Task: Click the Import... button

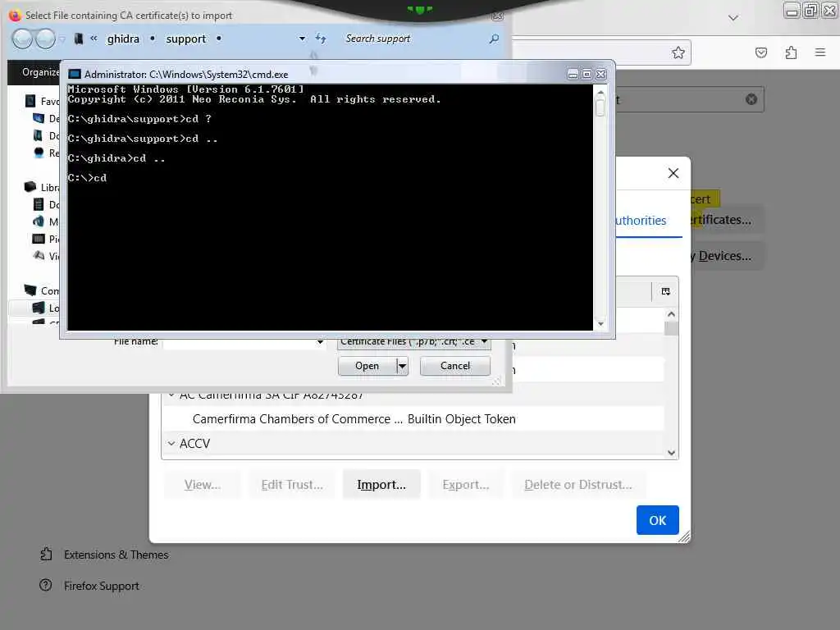Action: [381, 484]
